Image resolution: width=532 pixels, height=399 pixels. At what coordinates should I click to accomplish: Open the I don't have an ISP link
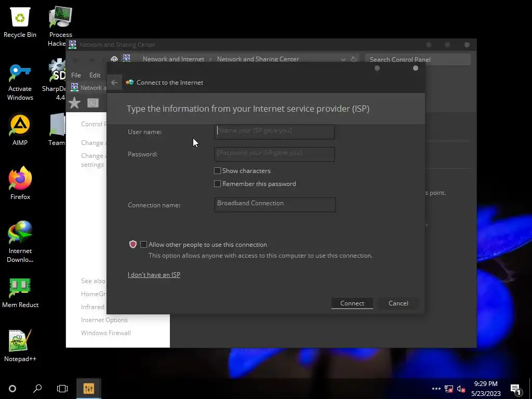click(x=154, y=274)
